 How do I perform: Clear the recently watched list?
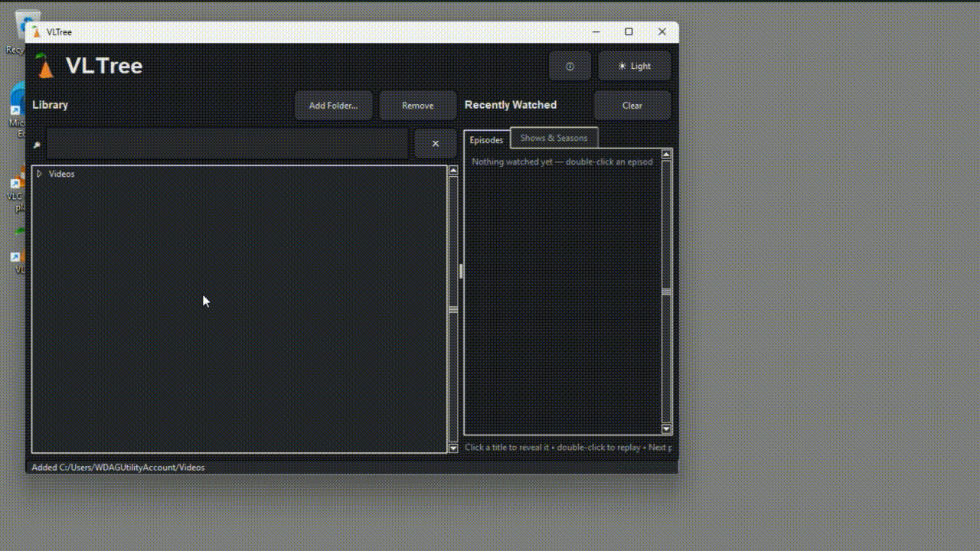(x=632, y=106)
